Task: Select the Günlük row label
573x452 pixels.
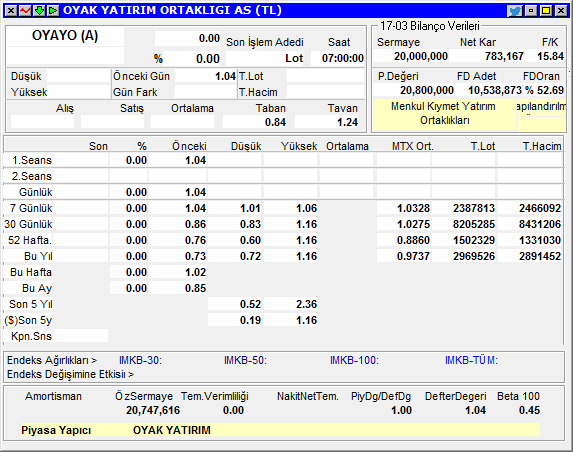Action: (35, 192)
